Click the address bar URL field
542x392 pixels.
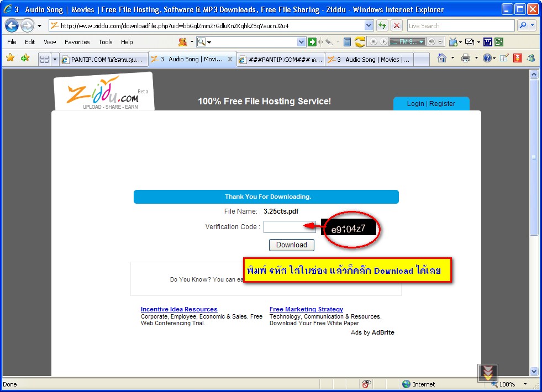coord(207,25)
